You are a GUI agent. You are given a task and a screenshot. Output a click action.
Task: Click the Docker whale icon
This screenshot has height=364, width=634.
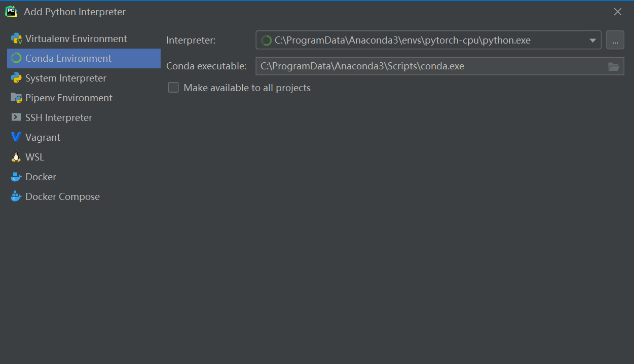17,177
